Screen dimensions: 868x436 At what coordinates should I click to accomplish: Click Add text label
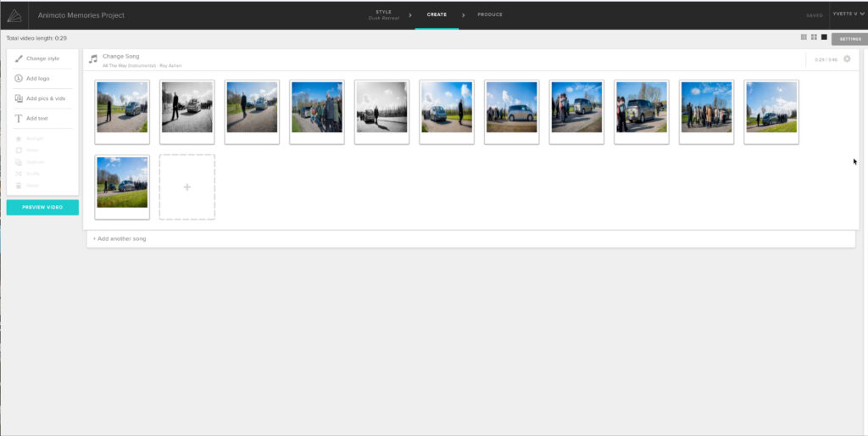coord(37,119)
